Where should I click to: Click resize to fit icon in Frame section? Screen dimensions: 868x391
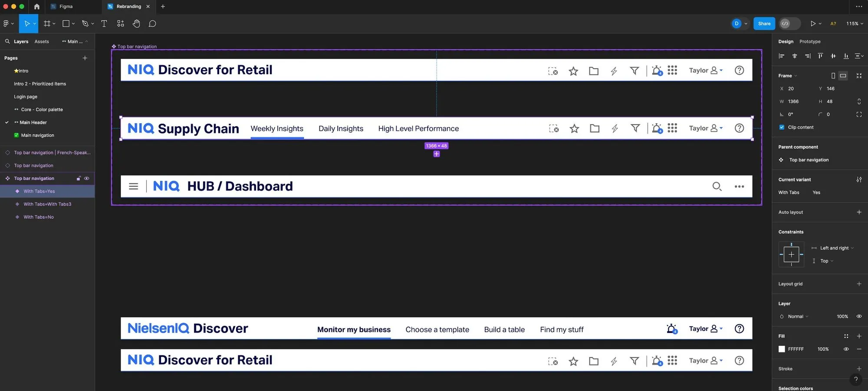pos(859,76)
